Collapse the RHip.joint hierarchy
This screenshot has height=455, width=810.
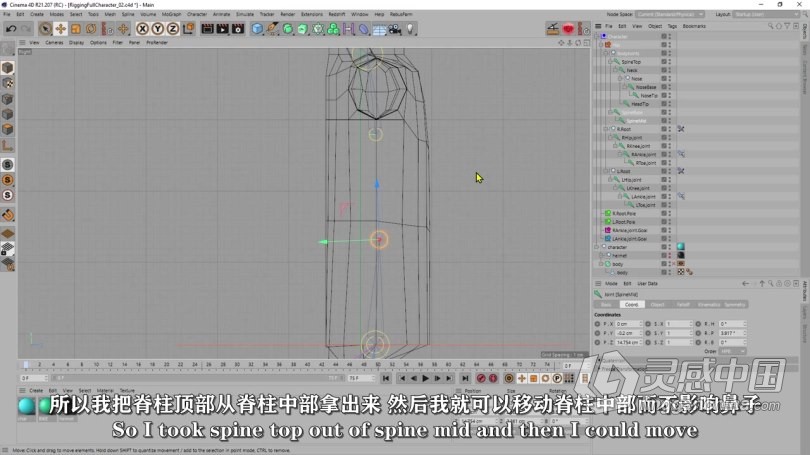coord(610,138)
